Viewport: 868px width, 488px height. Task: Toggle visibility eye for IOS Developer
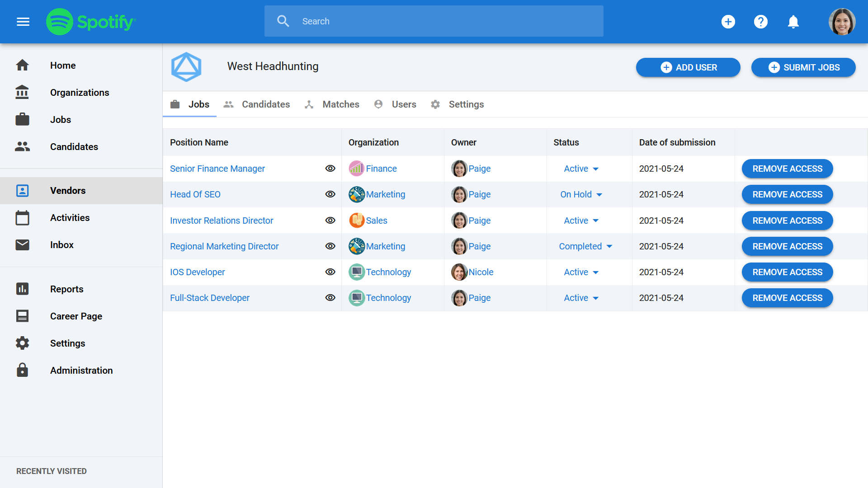[330, 272]
